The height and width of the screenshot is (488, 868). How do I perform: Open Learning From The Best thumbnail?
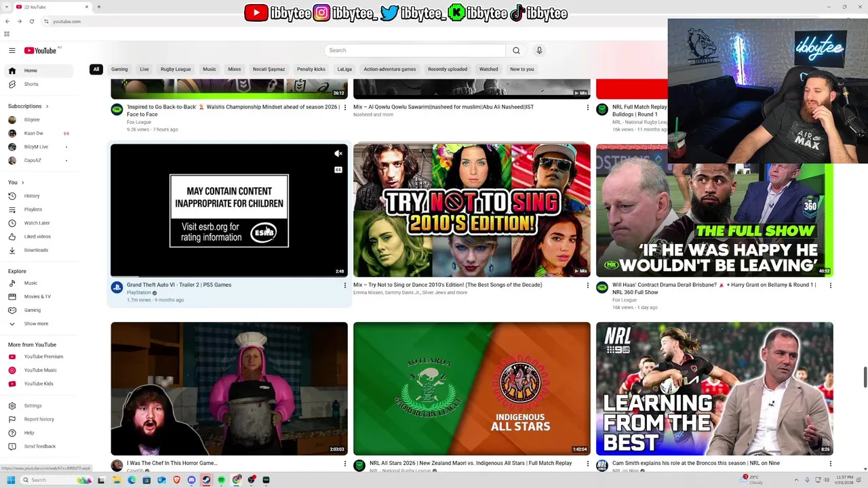715,388
